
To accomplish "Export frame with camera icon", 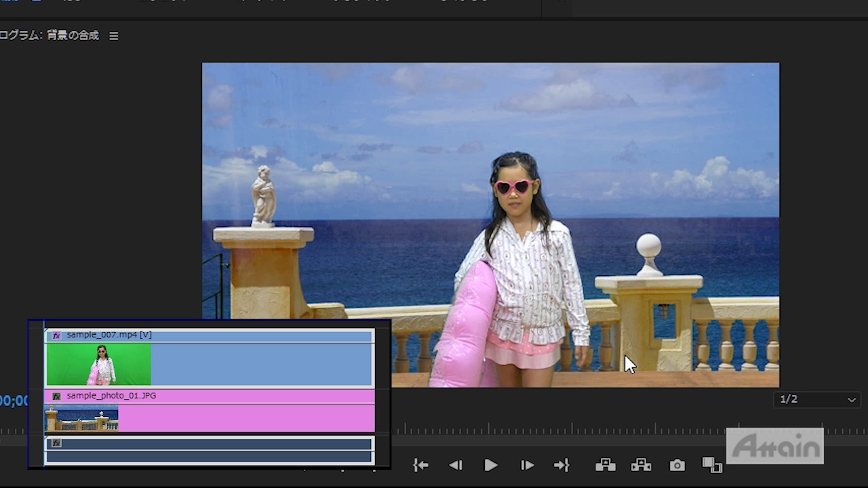I will pyautogui.click(x=677, y=465).
